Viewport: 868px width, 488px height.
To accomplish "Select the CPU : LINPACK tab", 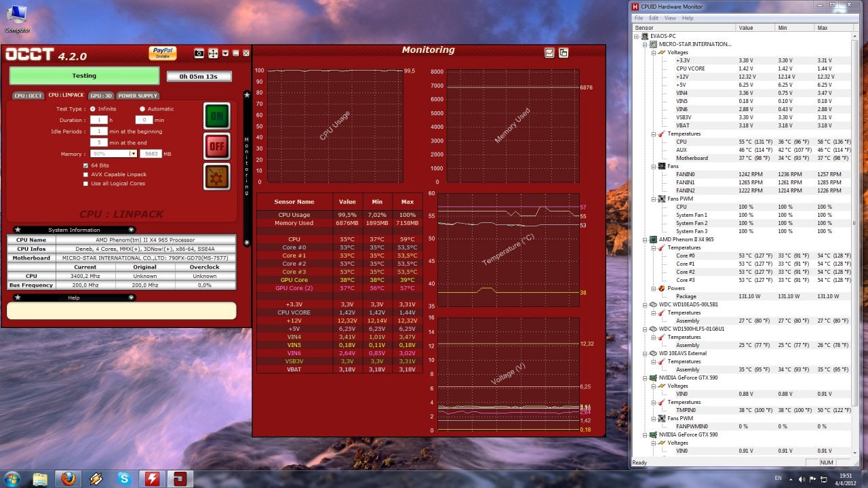I will pyautogui.click(x=66, y=96).
